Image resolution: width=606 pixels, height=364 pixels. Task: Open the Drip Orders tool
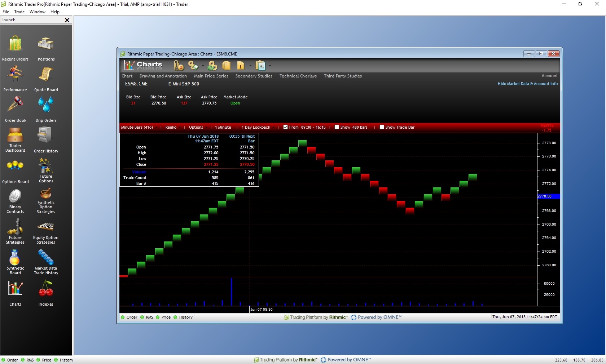(46, 110)
